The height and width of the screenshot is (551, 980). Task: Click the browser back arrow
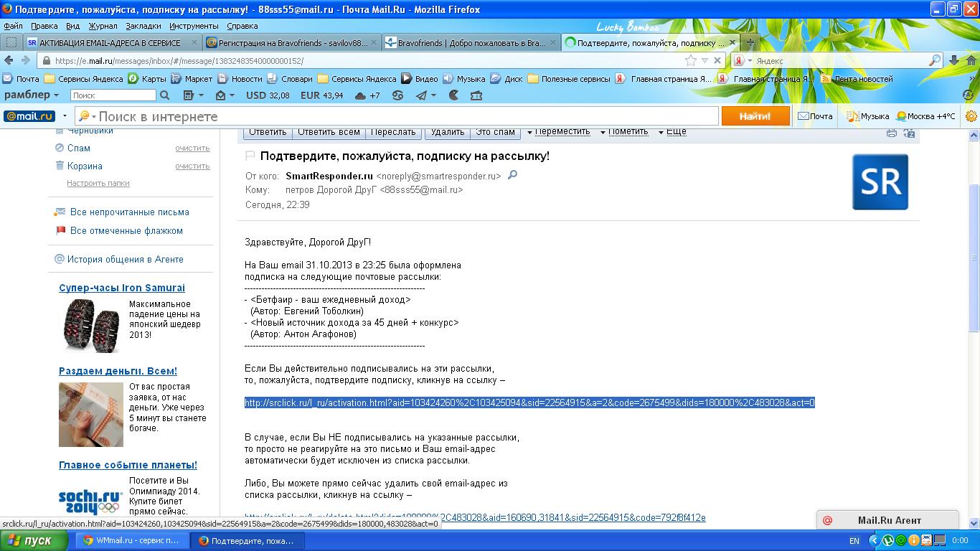[8, 61]
